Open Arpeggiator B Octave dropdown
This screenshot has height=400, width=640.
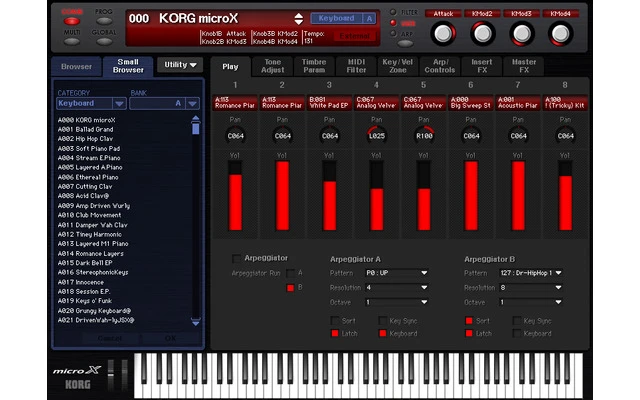tap(531, 302)
